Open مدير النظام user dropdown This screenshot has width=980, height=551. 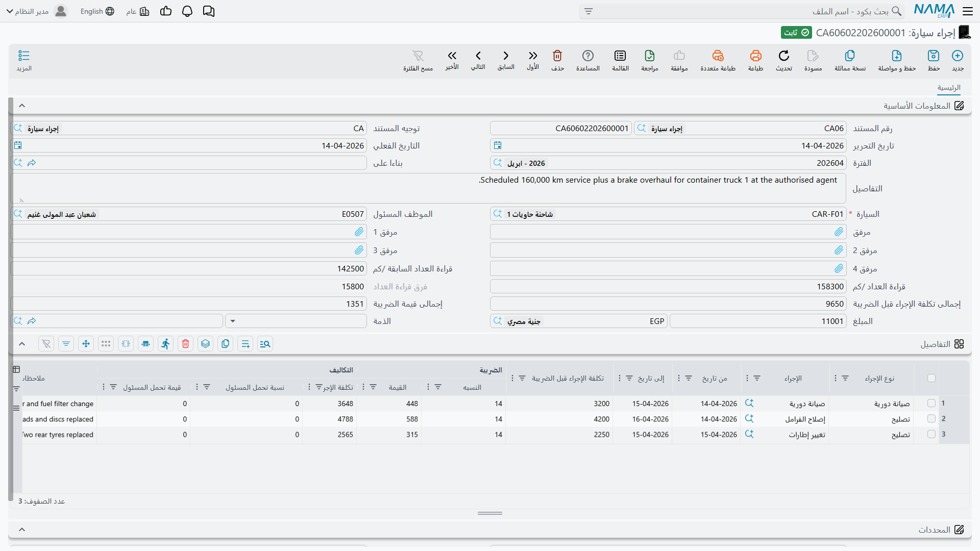coord(37,11)
